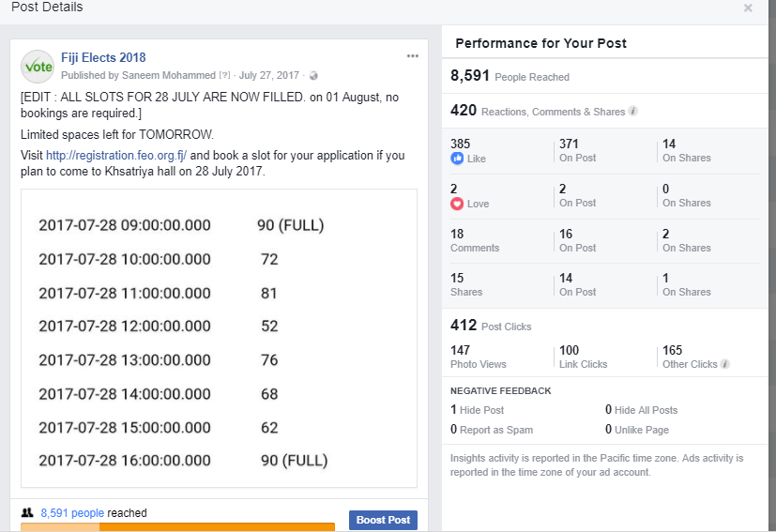Click the Boost Post button

[x=383, y=520]
